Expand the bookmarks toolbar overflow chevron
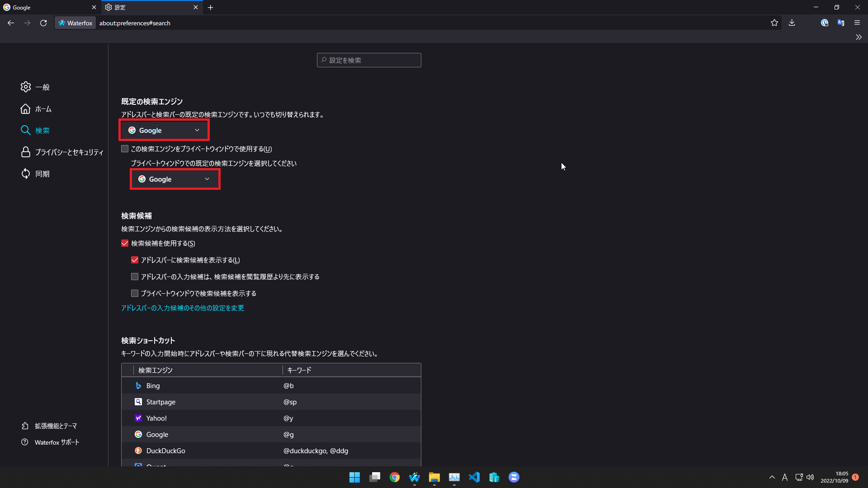 (859, 37)
